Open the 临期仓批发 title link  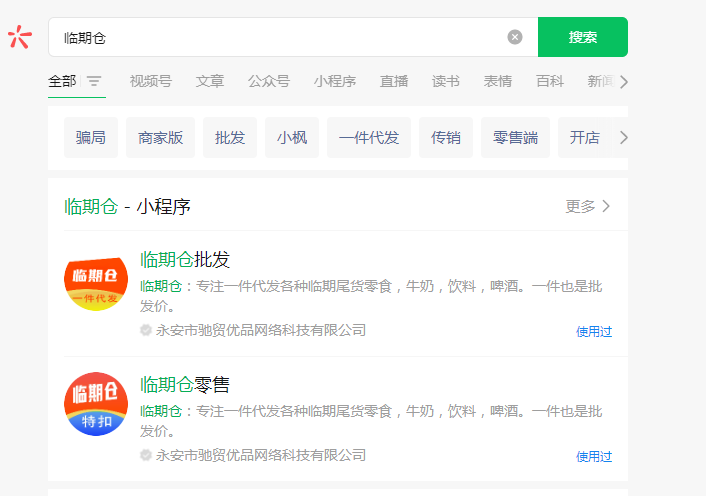[x=185, y=259]
